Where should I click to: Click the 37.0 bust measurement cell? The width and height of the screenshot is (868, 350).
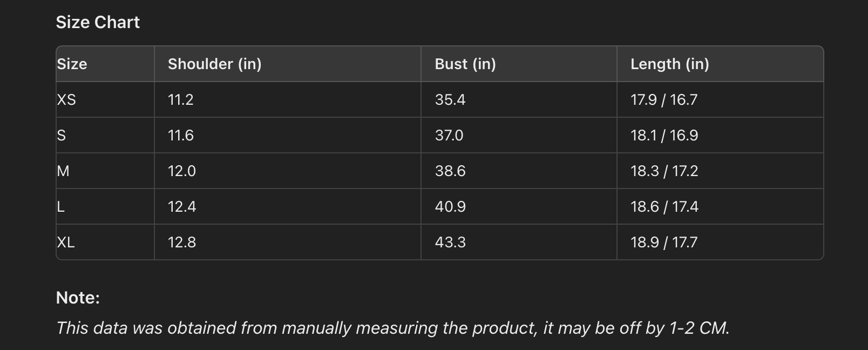(449, 135)
